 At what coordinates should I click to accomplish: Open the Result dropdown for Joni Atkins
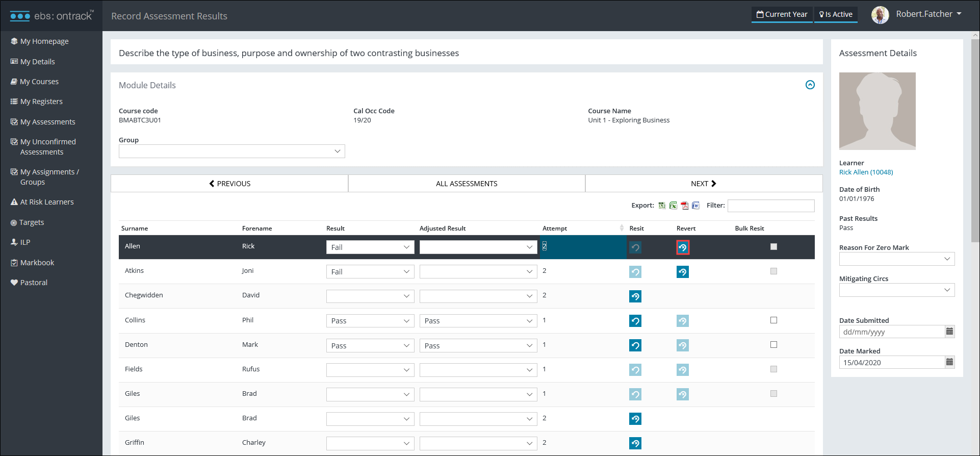pos(370,271)
